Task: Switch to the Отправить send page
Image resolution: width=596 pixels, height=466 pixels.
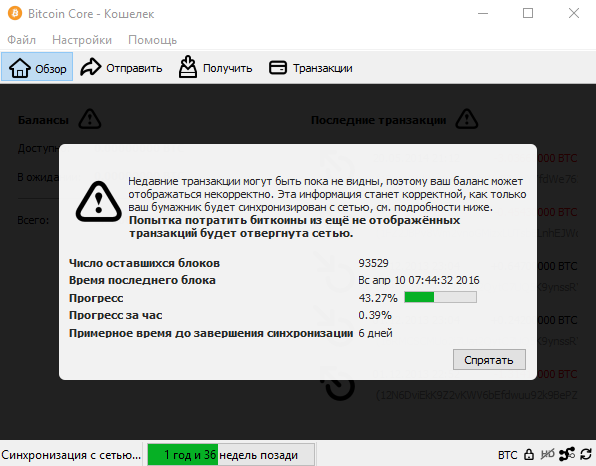Action: 121,68
